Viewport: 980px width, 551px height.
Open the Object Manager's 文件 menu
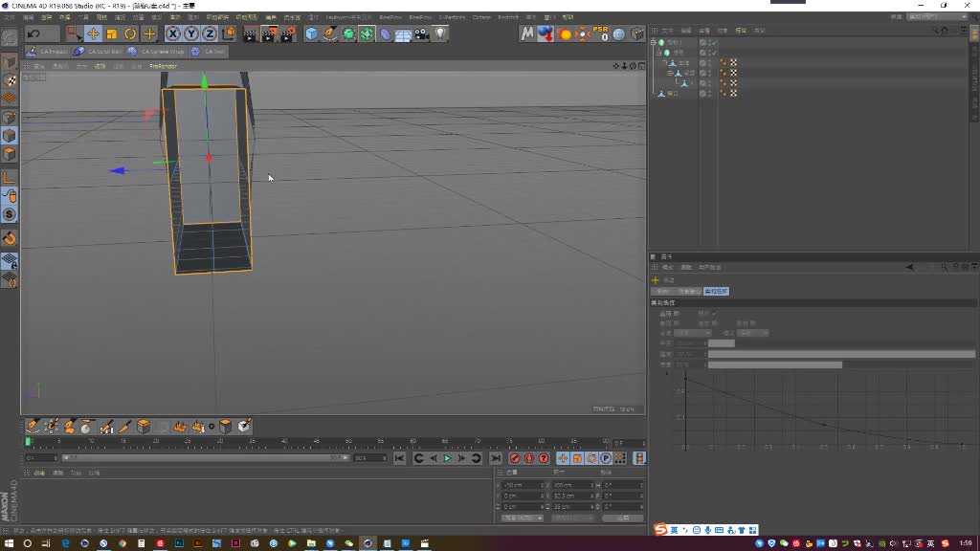[665, 31]
